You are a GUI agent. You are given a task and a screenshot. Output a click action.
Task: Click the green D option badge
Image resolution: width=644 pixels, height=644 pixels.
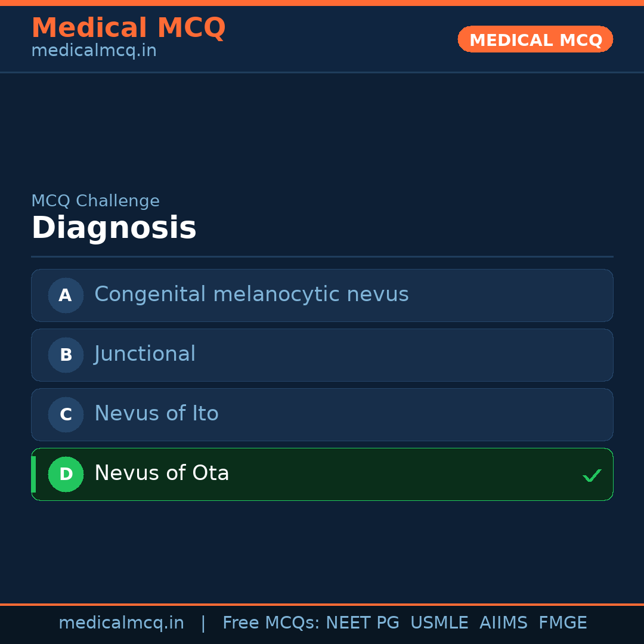(x=66, y=474)
